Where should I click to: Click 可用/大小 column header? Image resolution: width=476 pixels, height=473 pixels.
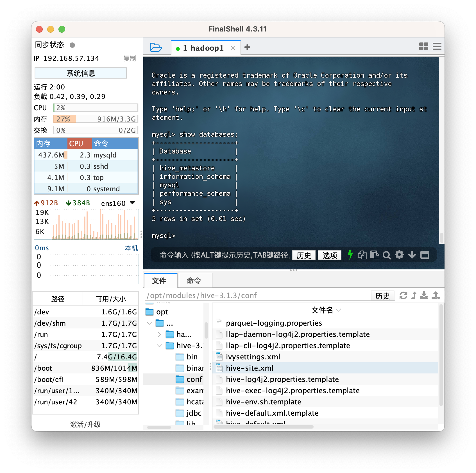point(111,299)
